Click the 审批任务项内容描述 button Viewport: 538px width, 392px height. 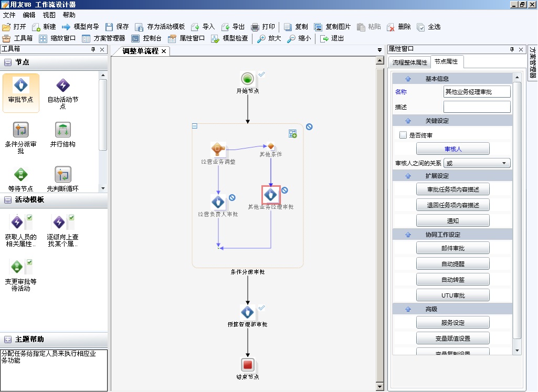pos(453,189)
